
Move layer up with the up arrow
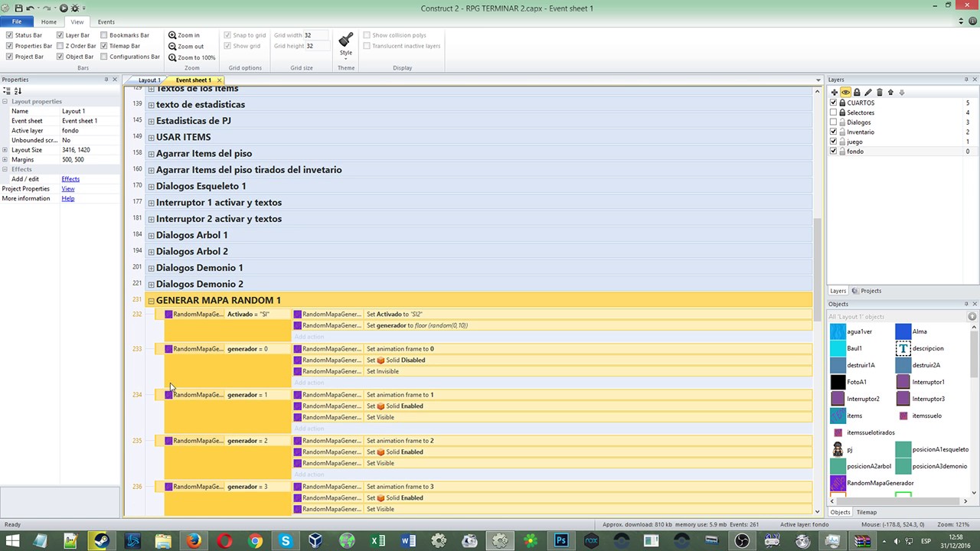click(890, 93)
